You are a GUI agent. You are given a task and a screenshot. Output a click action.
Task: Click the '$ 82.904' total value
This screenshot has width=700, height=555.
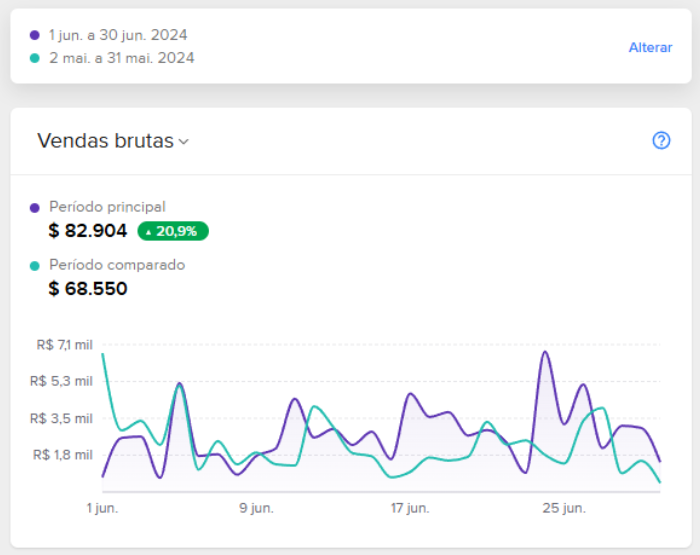[x=88, y=231]
